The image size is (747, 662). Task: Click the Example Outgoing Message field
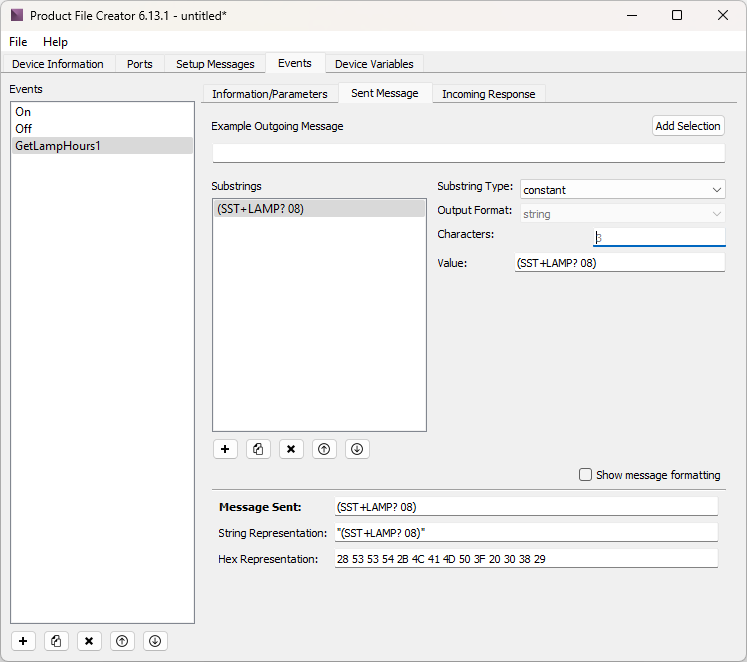467,153
